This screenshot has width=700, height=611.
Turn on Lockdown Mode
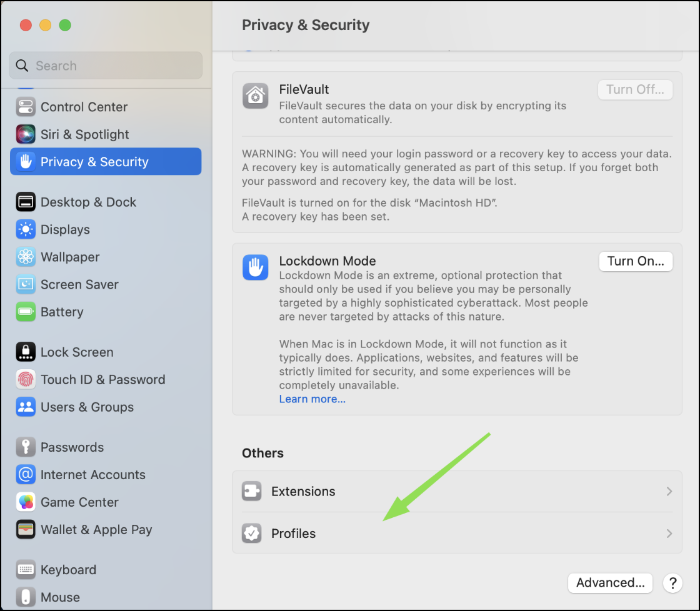635,261
